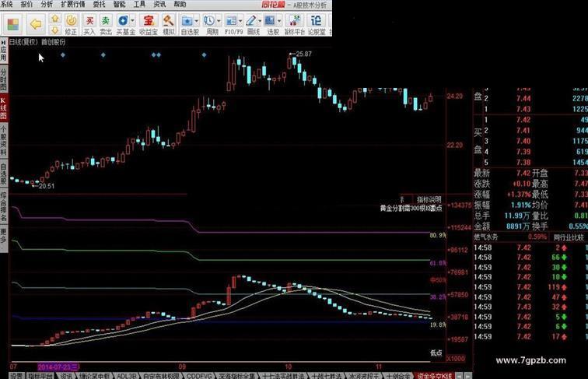Switch to the 分时图 sidebar tab
Image resolution: width=588 pixels, height=379 pixels.
tap(3, 79)
